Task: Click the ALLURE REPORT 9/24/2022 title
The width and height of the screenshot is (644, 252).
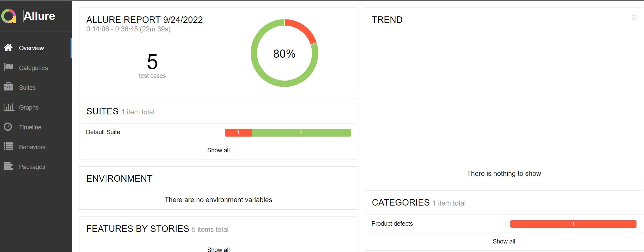Action: [145, 20]
